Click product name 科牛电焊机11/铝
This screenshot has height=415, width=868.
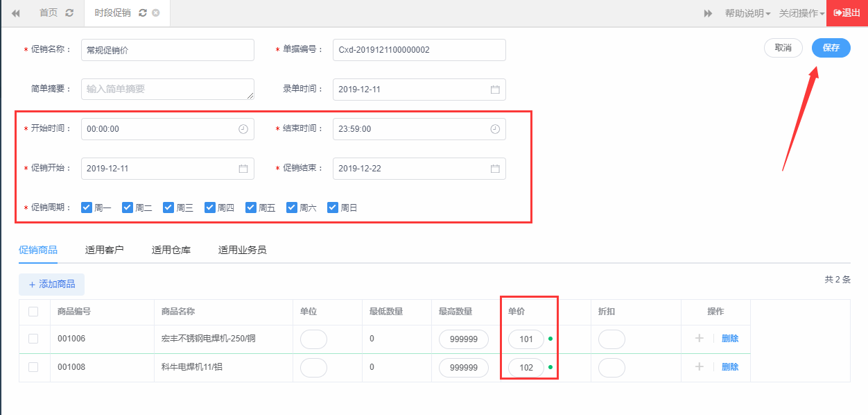click(193, 367)
